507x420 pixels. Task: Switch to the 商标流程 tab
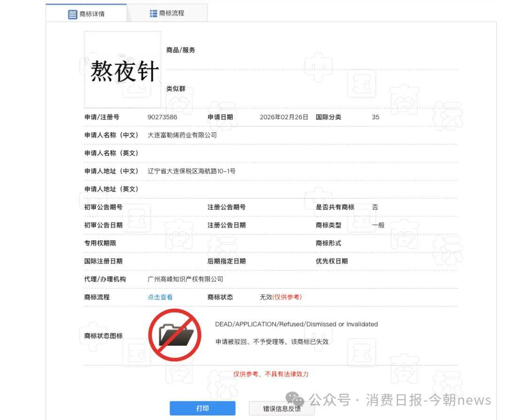(x=167, y=13)
